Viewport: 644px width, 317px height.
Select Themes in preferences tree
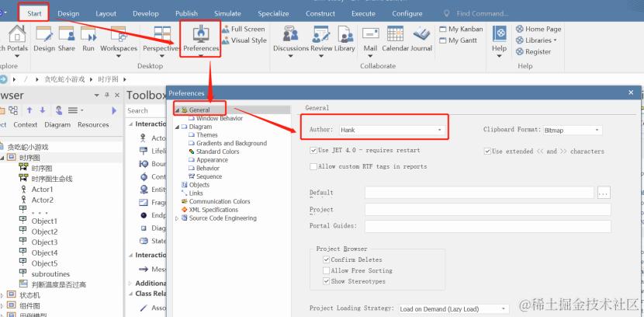[x=207, y=135]
